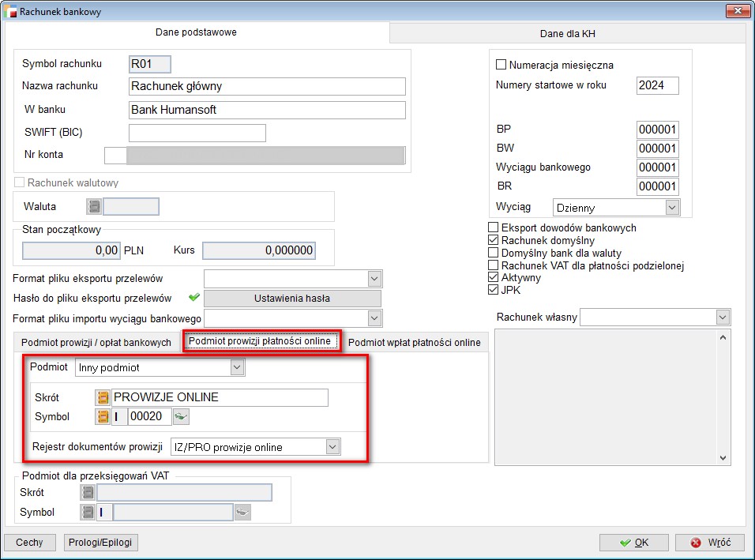Expand the Rejestr dokumentów prowizji dropdown
The height and width of the screenshot is (560, 755).
click(332, 447)
